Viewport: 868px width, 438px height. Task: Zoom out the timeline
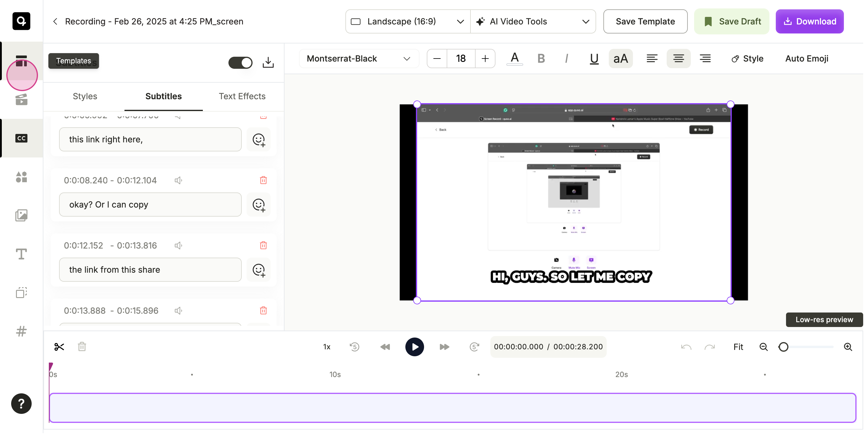pos(763,347)
